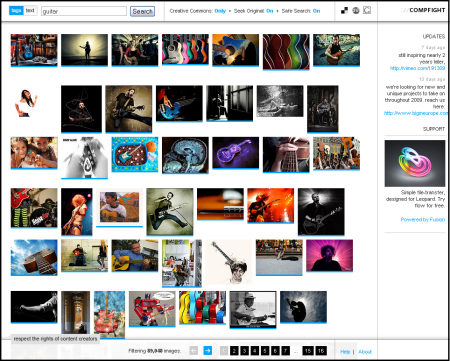450x361 pixels.
Task: Select the 'text' search mode toggle
Action: (x=30, y=10)
